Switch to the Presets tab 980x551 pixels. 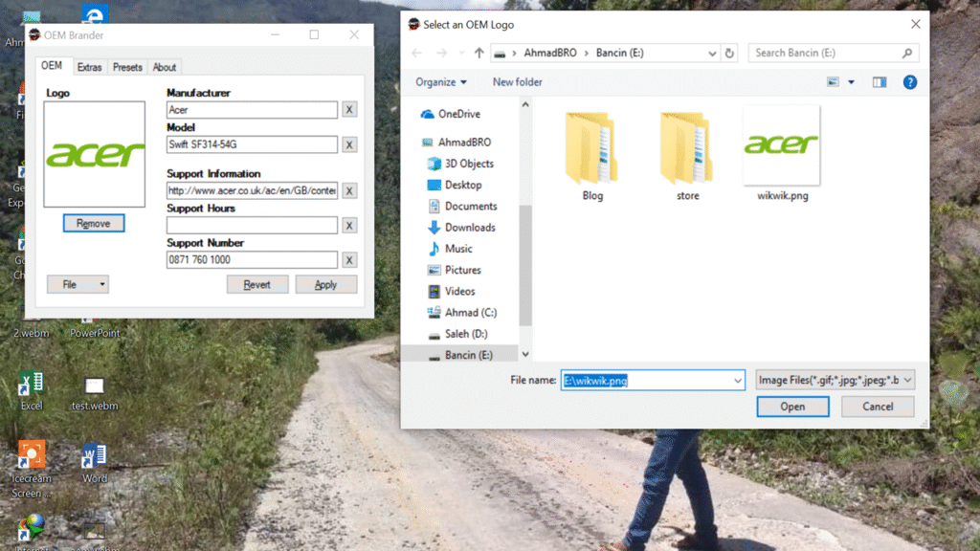pyautogui.click(x=127, y=67)
